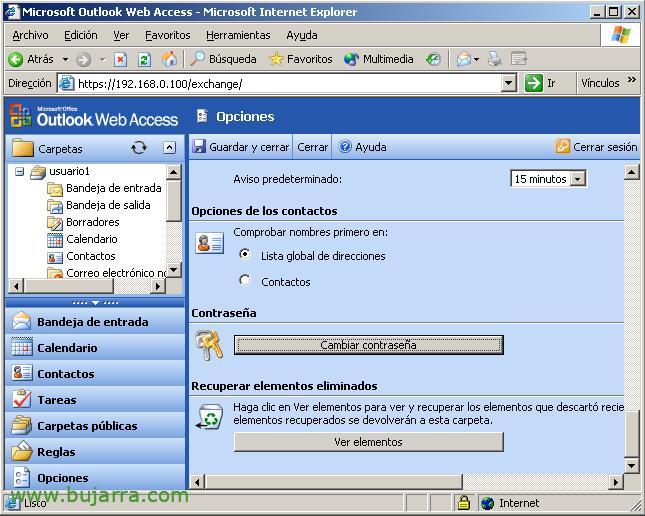The width and height of the screenshot is (645, 516).
Task: Click the Stop loading icon
Action: [120, 60]
